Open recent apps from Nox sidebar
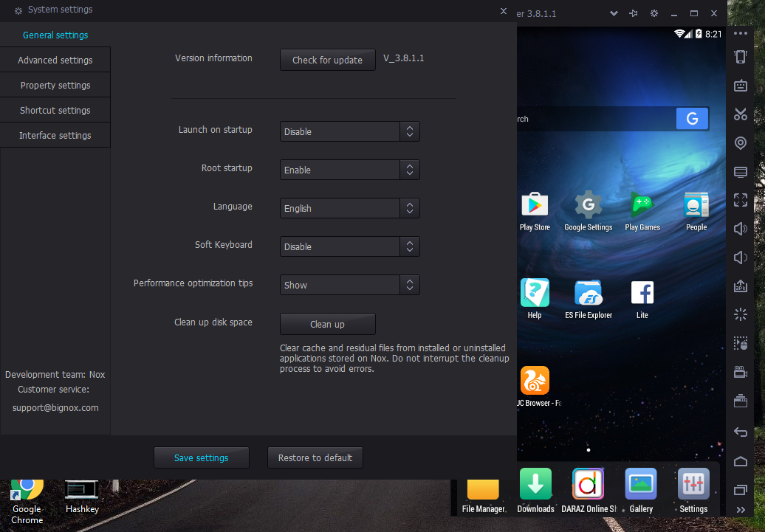Screen dimensions: 765x532 [740, 490]
